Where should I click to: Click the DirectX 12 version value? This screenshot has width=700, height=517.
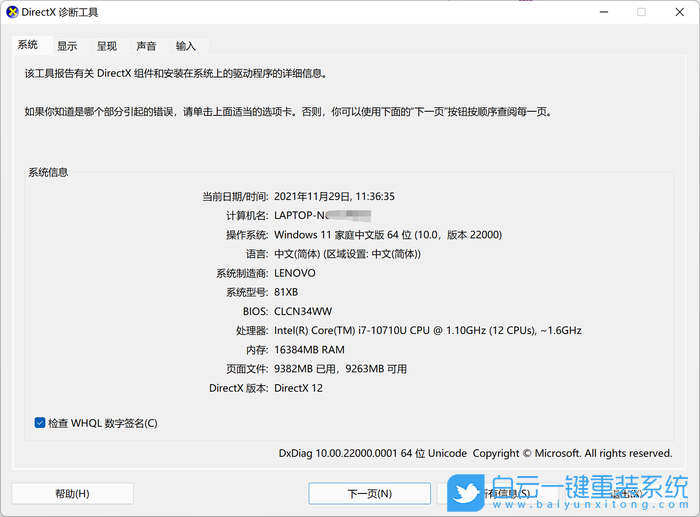coord(298,388)
